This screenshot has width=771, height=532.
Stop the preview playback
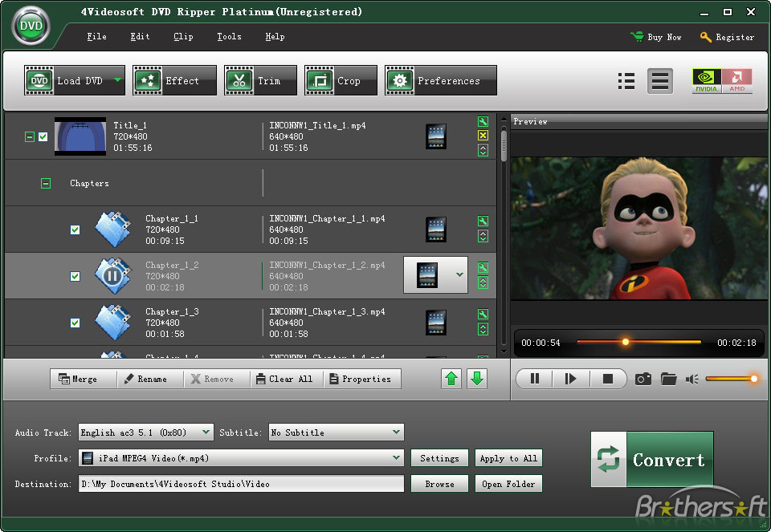607,379
